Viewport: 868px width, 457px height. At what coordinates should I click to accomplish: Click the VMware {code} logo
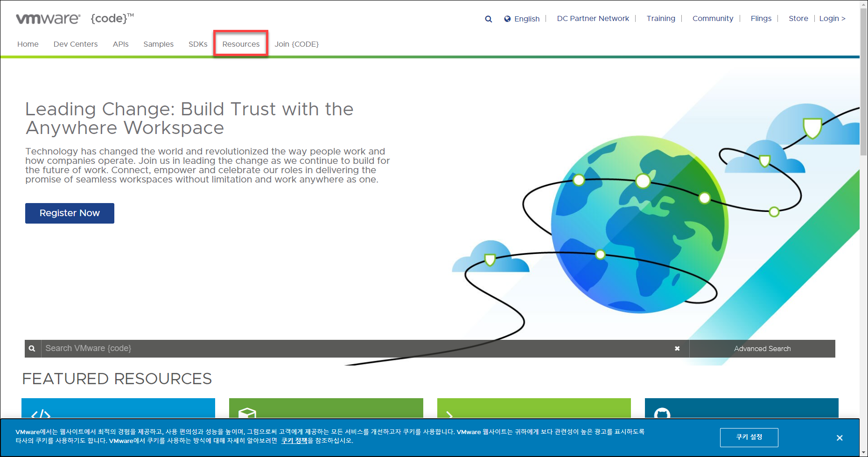75,19
